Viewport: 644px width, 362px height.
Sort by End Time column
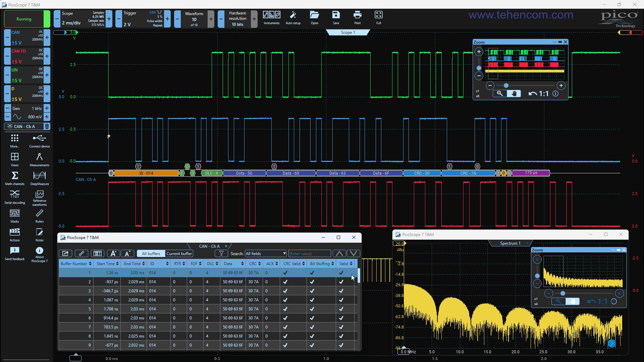tap(134, 263)
